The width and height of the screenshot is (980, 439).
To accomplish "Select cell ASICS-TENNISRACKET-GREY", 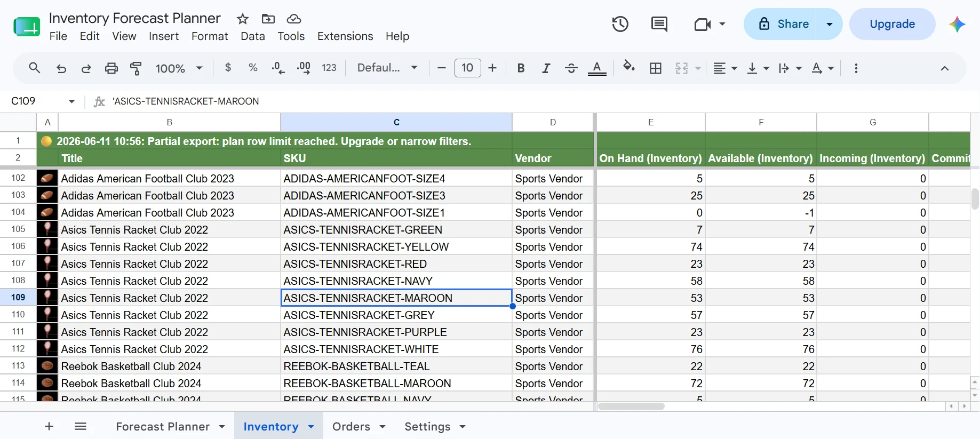I will tap(396, 315).
